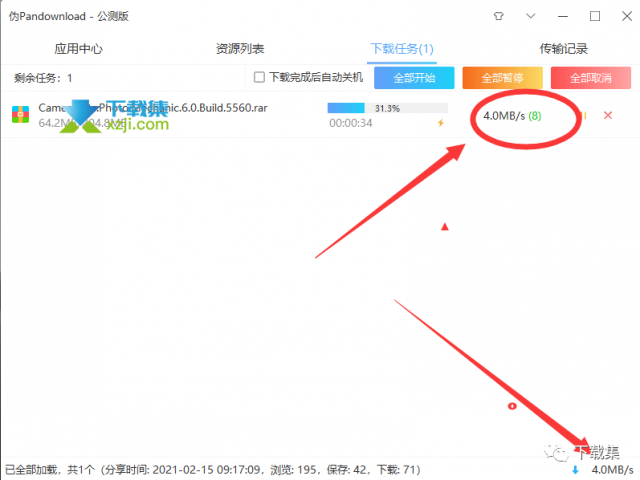Pause the rar download task
Viewport: 640px width, 480px height.
584,116
